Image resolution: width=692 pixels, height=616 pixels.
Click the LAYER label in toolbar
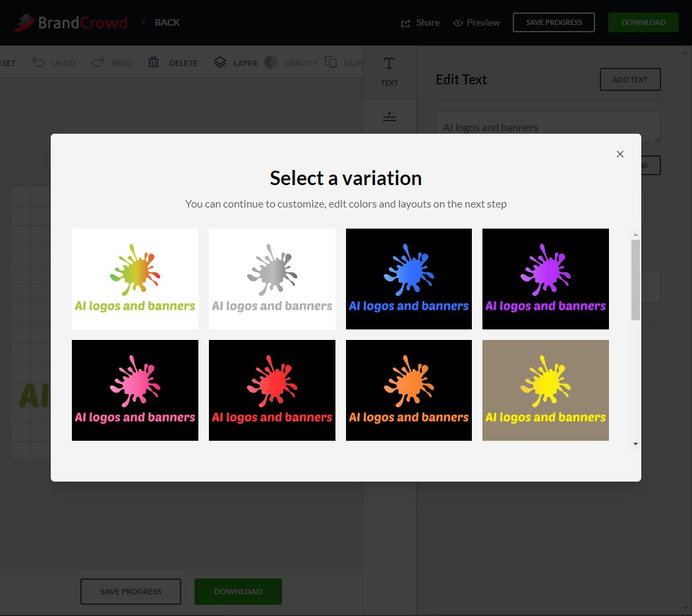[x=245, y=63]
